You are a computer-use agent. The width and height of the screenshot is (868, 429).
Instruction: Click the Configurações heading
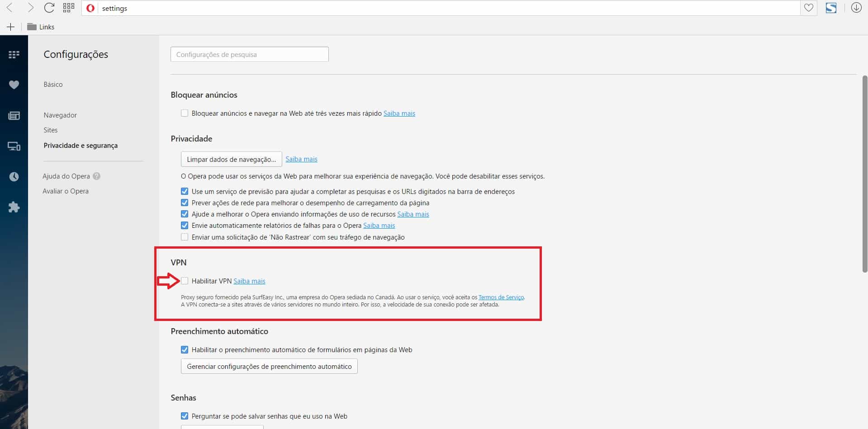76,54
